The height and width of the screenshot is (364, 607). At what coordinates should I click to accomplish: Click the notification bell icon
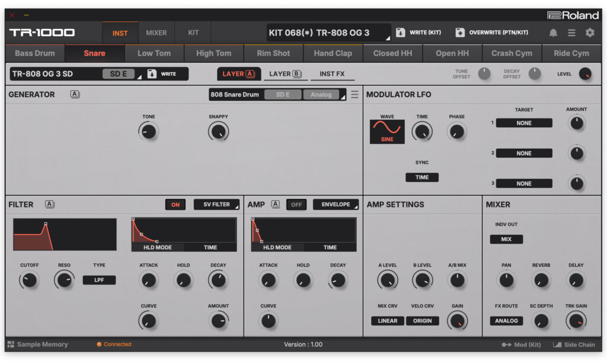coord(553,33)
